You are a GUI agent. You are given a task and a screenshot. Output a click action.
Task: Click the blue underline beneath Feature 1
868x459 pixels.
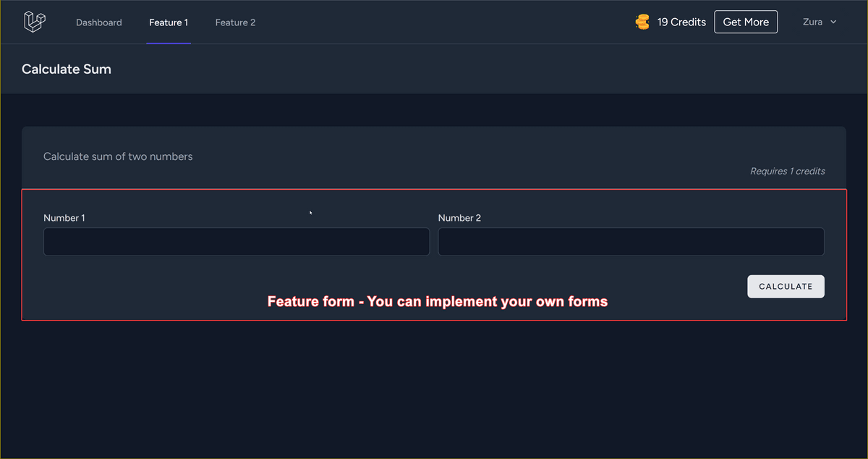click(x=169, y=43)
